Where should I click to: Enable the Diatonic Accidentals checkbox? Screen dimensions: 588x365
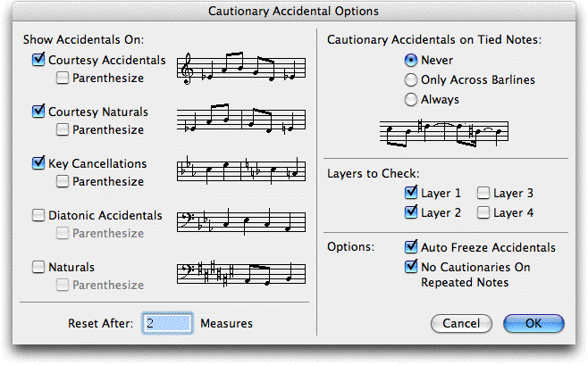pos(38,215)
